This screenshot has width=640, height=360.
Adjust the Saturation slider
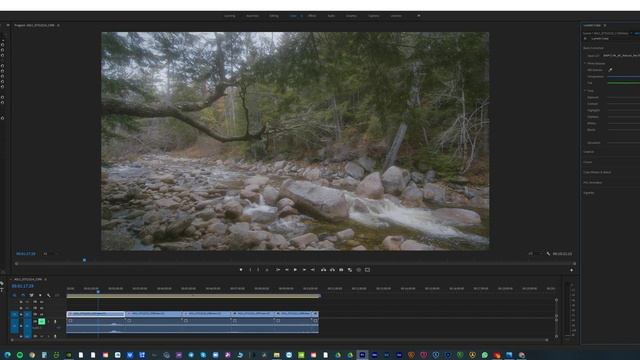point(624,143)
